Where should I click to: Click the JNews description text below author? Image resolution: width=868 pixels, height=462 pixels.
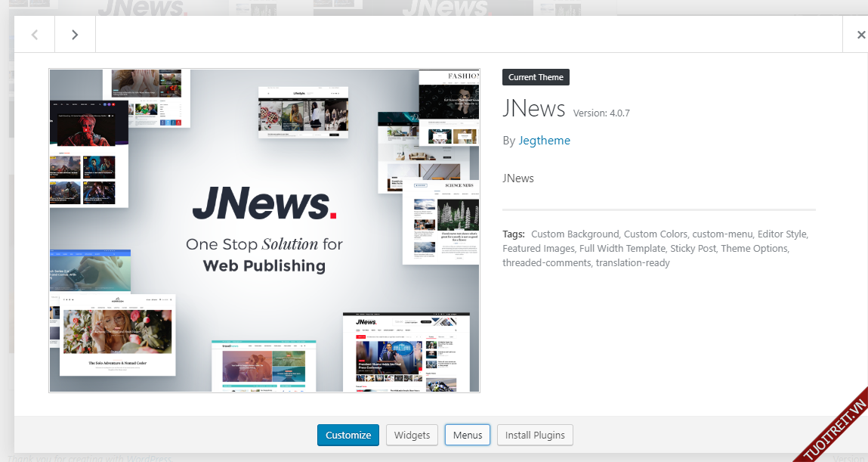[x=518, y=178]
